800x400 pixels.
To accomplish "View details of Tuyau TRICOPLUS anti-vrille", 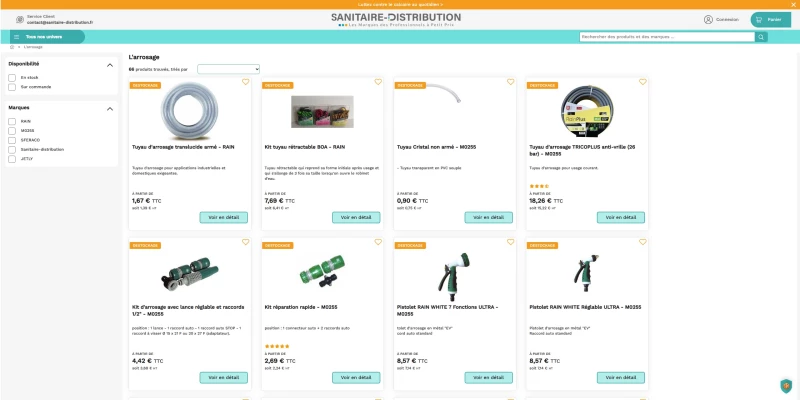I will pos(621,217).
